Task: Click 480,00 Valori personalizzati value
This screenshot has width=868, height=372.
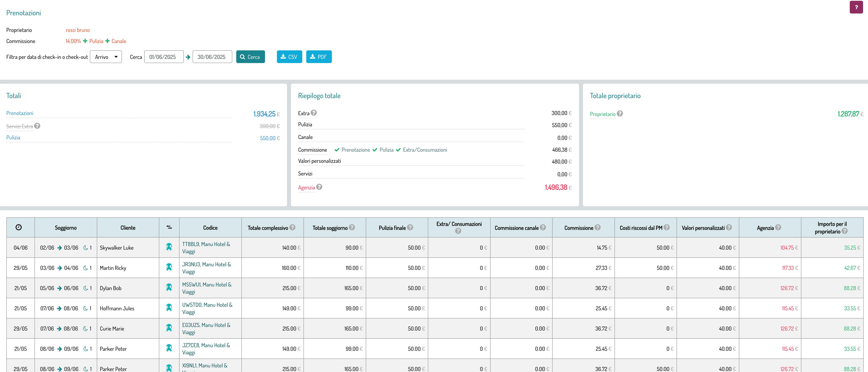Action: [560, 162]
